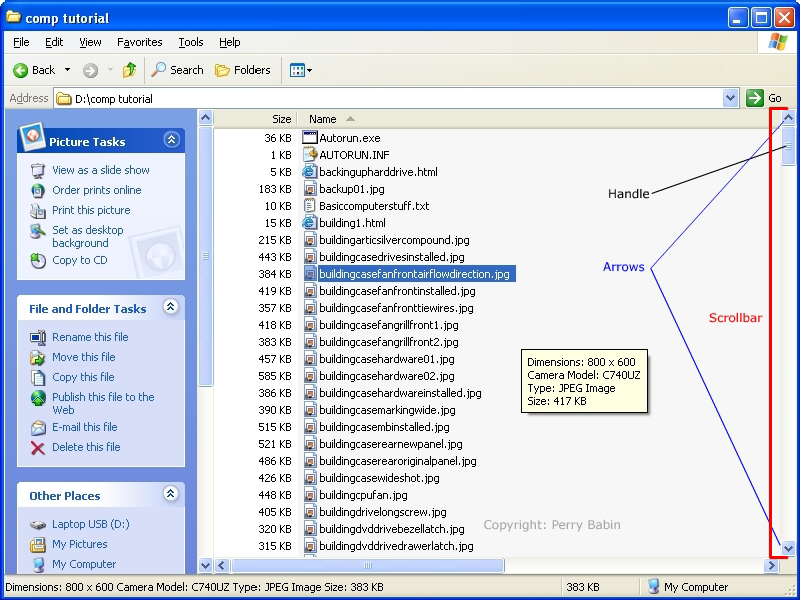Open the Tools menu
Viewport: 800px width, 600px height.
(x=191, y=42)
